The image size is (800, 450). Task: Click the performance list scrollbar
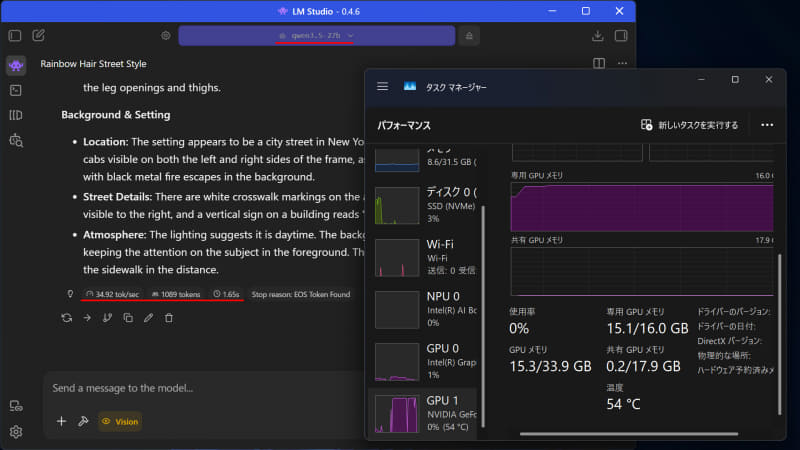click(x=483, y=316)
